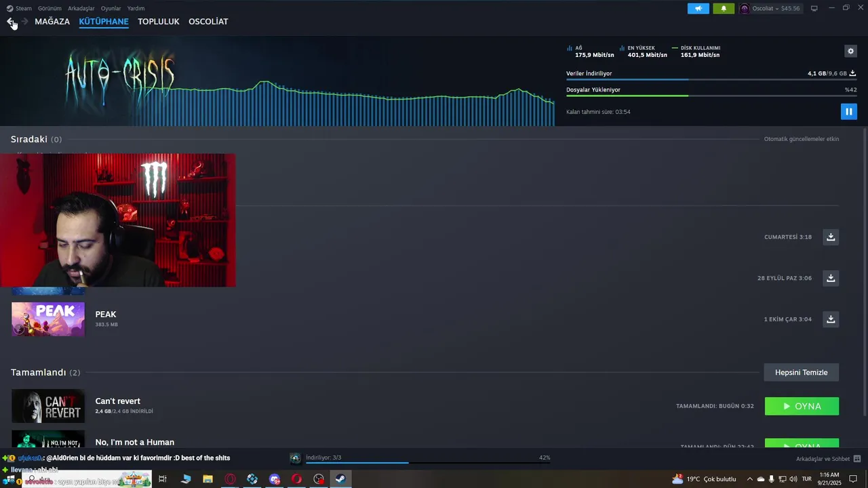Play Can't revert with OYNA button
The image size is (868, 488).
click(x=802, y=406)
